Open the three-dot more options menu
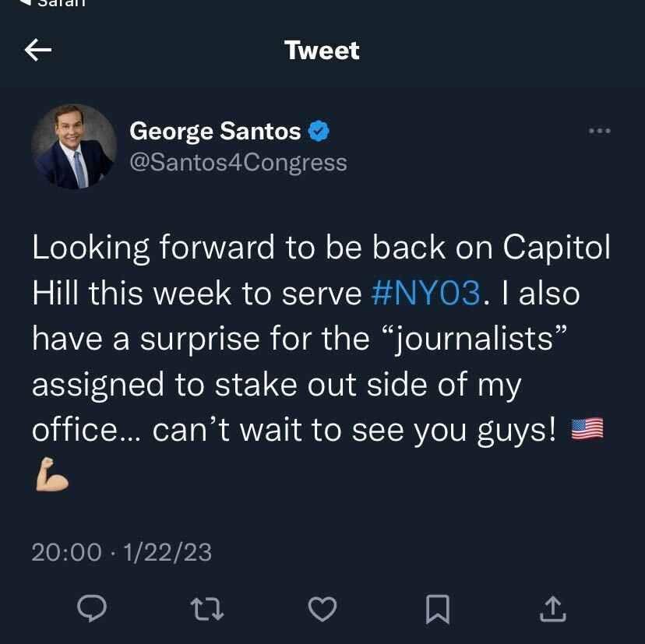Viewport: 645px width, 644px height. pyautogui.click(x=599, y=131)
